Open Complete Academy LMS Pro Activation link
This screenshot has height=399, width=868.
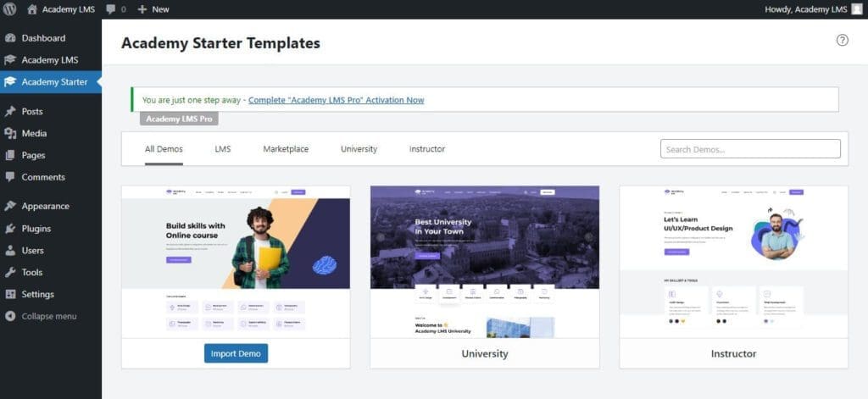coord(336,100)
